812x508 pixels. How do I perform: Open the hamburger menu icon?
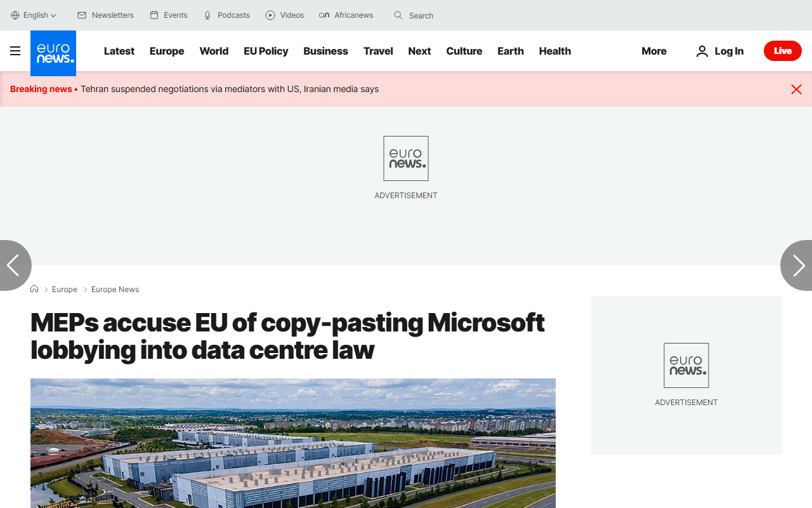click(15, 51)
